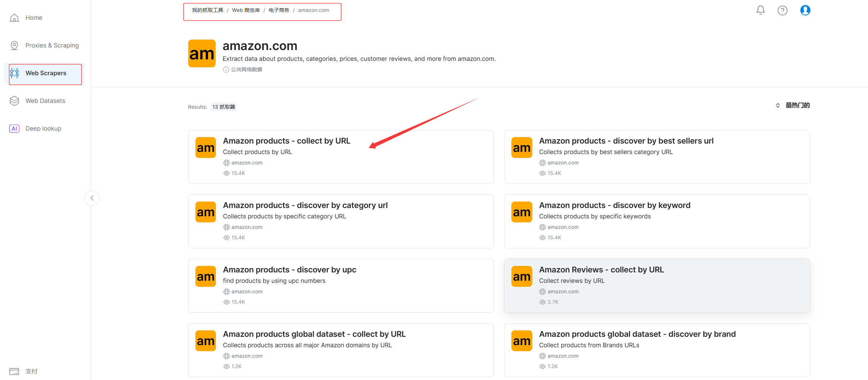This screenshot has height=380, width=868.
Task: Click the Deep lookup AI icon
Action: pos(14,128)
